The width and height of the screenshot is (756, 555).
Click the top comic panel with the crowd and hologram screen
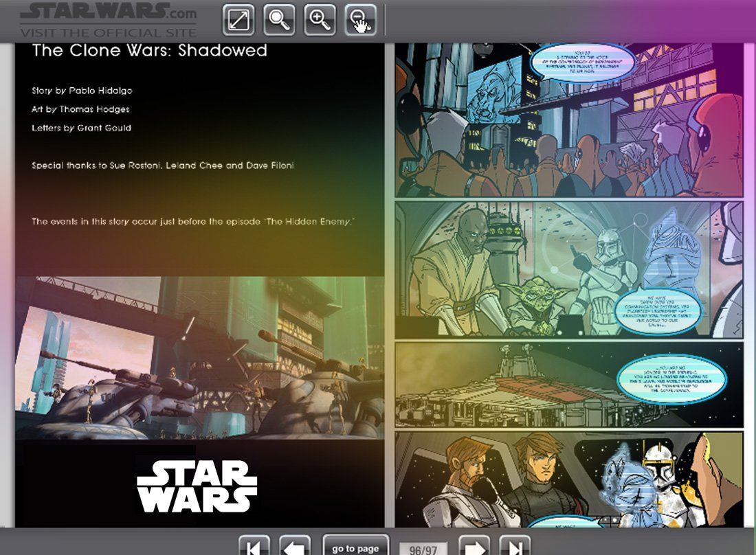coord(569,120)
